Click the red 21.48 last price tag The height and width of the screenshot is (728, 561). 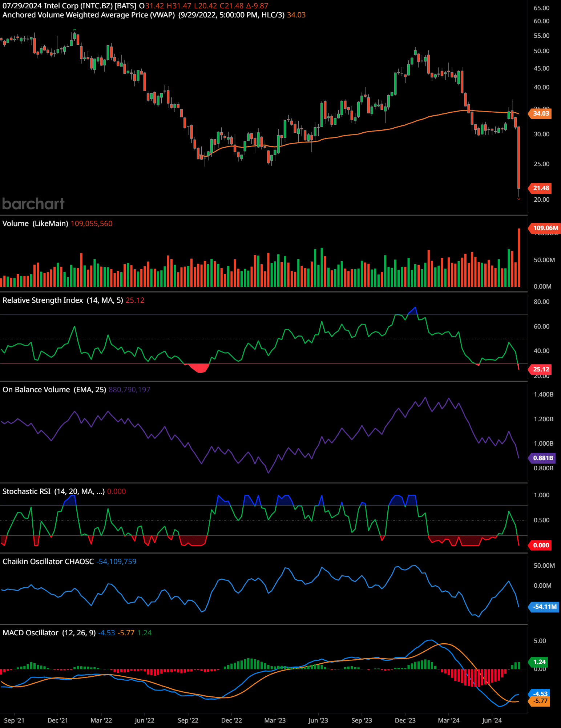(x=541, y=188)
